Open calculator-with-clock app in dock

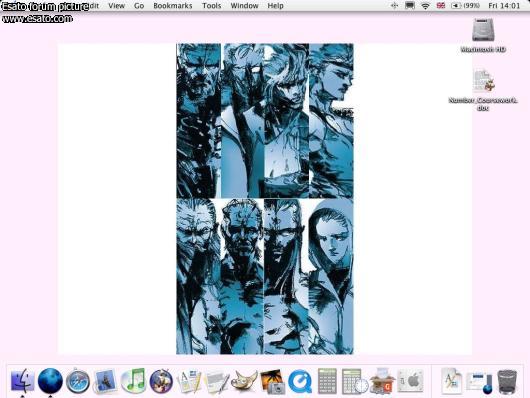tap(355, 381)
